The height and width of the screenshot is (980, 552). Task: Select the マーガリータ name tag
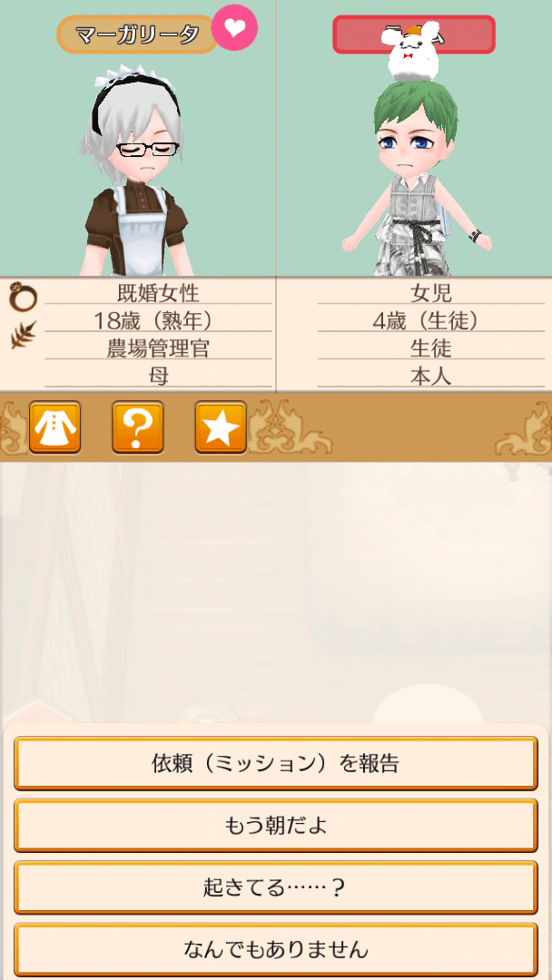[137, 34]
